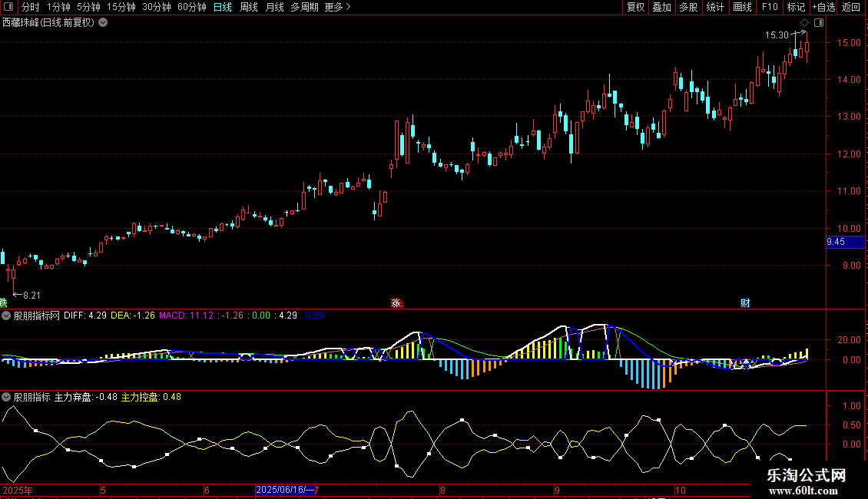Click the 8.21 low price label
The width and height of the screenshot is (868, 499).
(32, 296)
